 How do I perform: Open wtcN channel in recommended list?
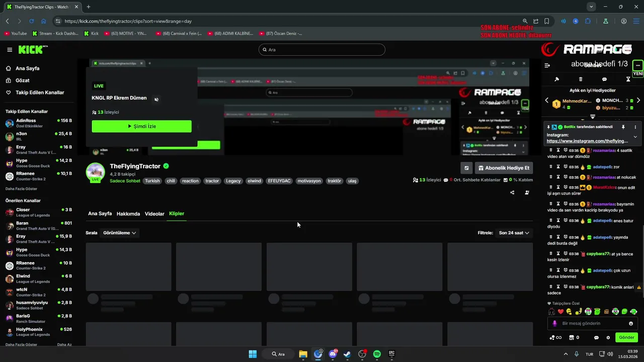click(x=39, y=292)
